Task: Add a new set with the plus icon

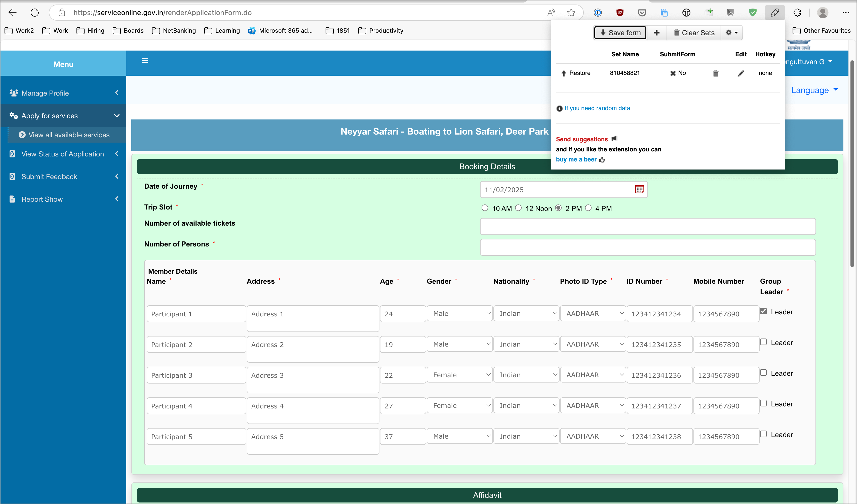Action: click(x=657, y=33)
